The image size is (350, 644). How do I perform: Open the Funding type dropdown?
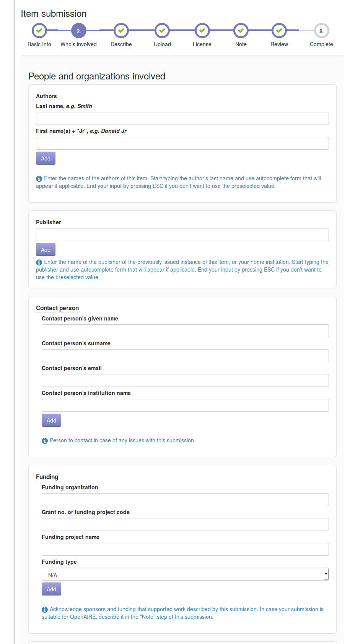pos(185,574)
